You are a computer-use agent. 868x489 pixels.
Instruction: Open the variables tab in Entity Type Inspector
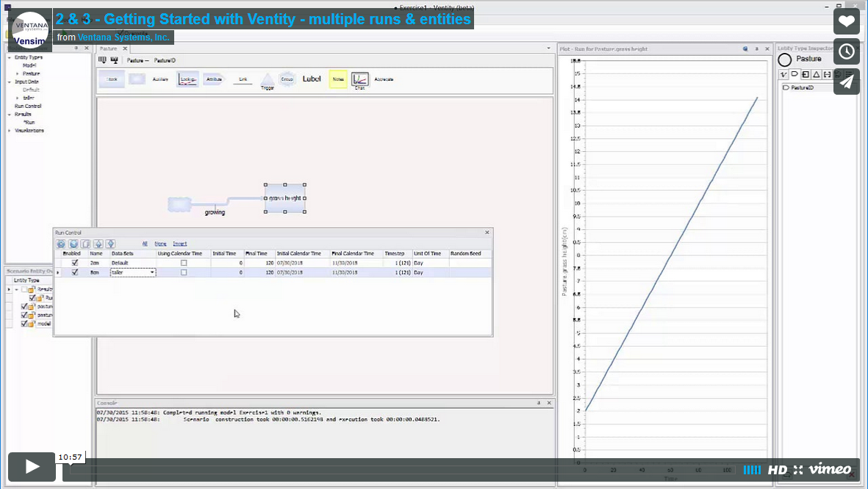pos(783,74)
